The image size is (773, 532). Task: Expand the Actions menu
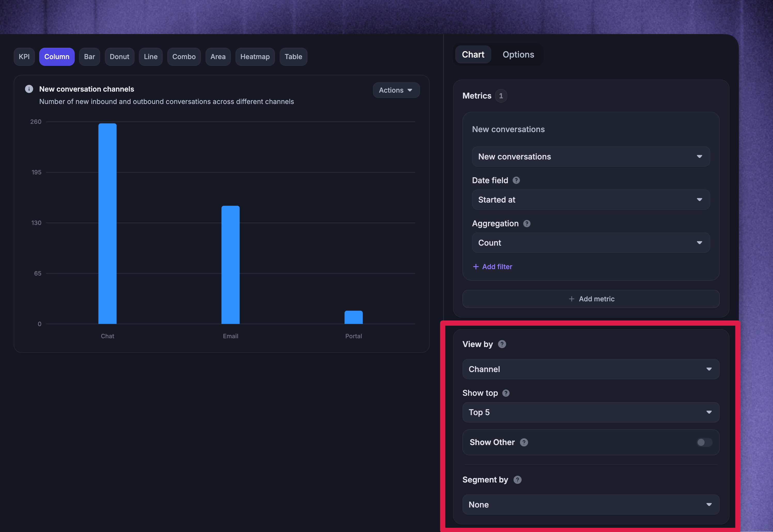click(x=396, y=90)
